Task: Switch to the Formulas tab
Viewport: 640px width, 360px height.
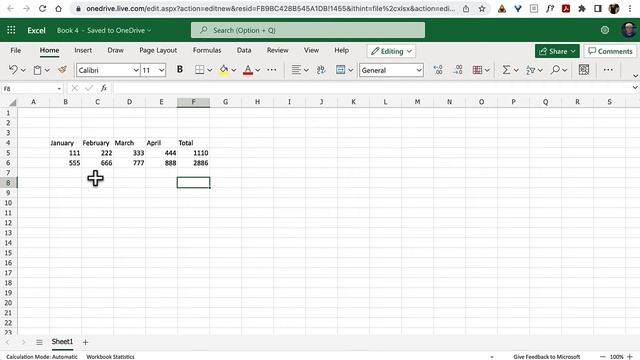Action: click(x=207, y=50)
